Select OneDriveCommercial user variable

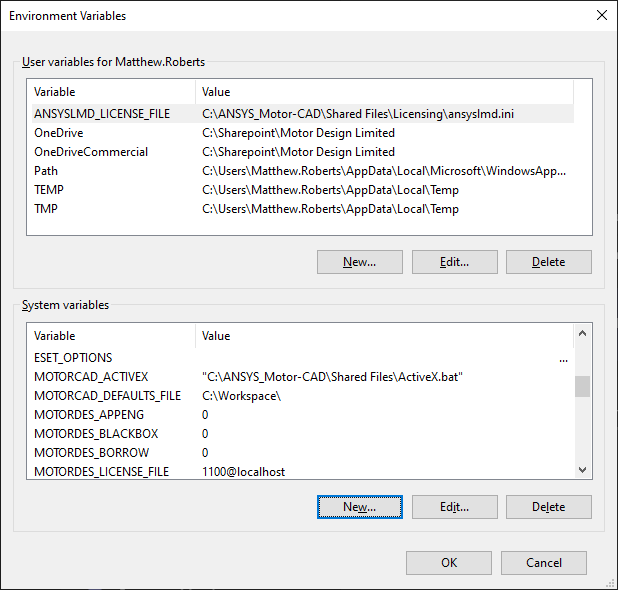303,152
